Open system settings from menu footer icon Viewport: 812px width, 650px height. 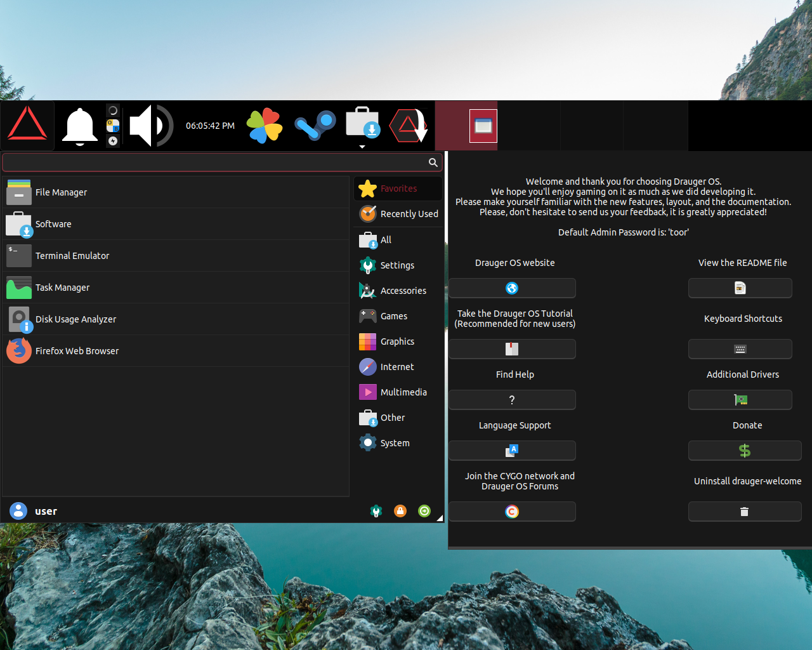coord(376,511)
